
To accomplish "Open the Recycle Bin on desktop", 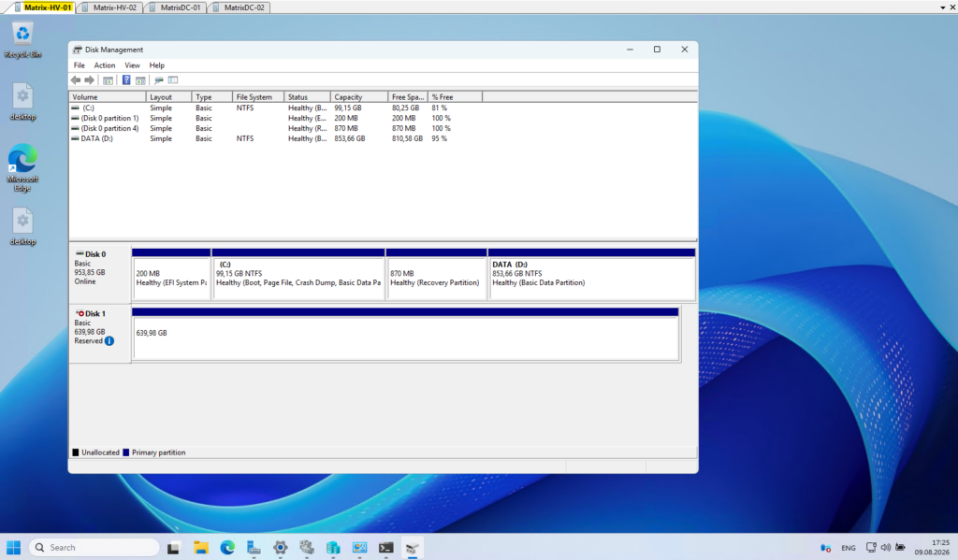I will (x=22, y=41).
